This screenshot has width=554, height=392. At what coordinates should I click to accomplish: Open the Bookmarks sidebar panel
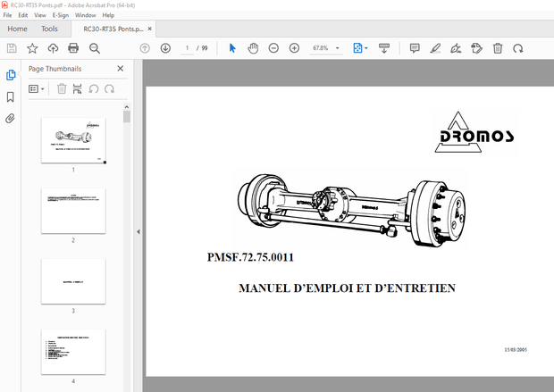[x=10, y=96]
